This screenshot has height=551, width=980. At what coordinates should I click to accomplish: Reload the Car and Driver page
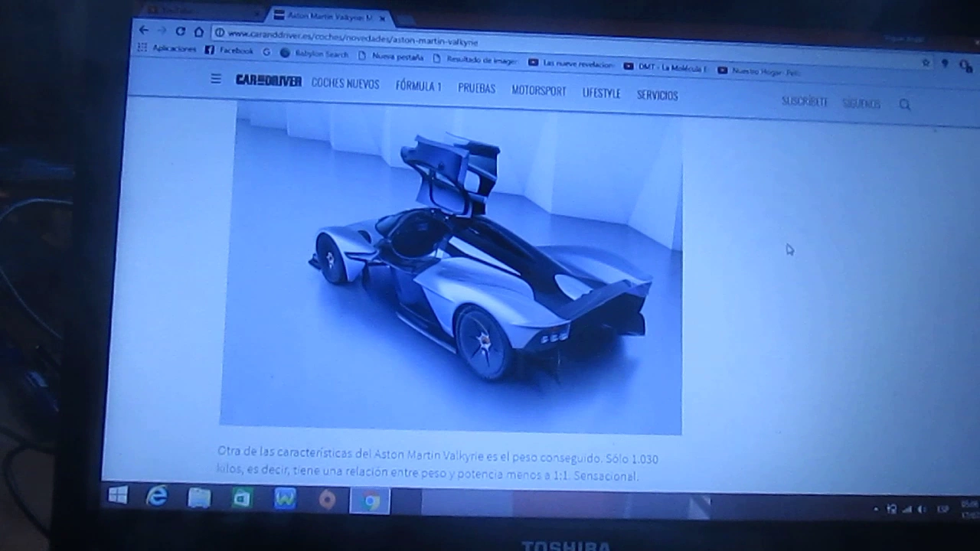pyautogui.click(x=180, y=31)
